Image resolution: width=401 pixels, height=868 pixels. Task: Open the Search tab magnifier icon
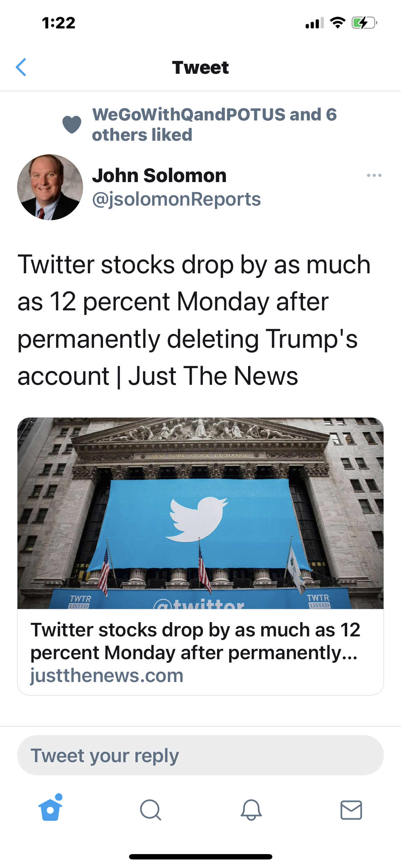click(x=150, y=810)
